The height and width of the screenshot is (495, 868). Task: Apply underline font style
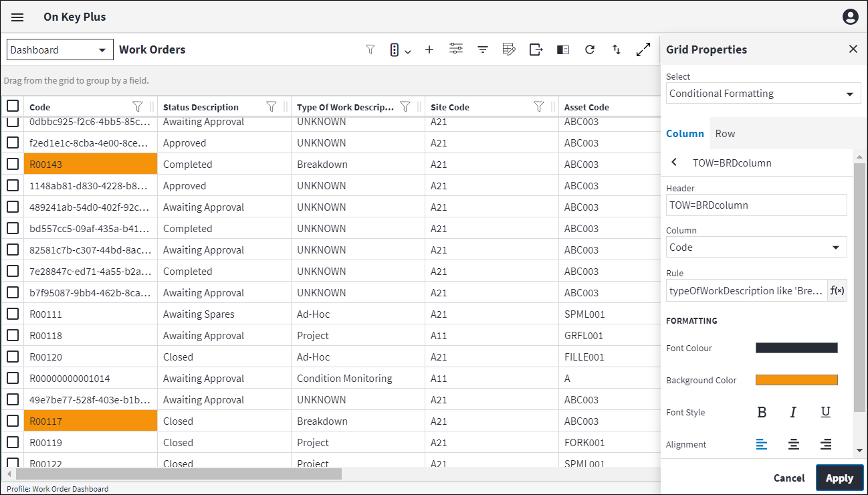pos(825,412)
